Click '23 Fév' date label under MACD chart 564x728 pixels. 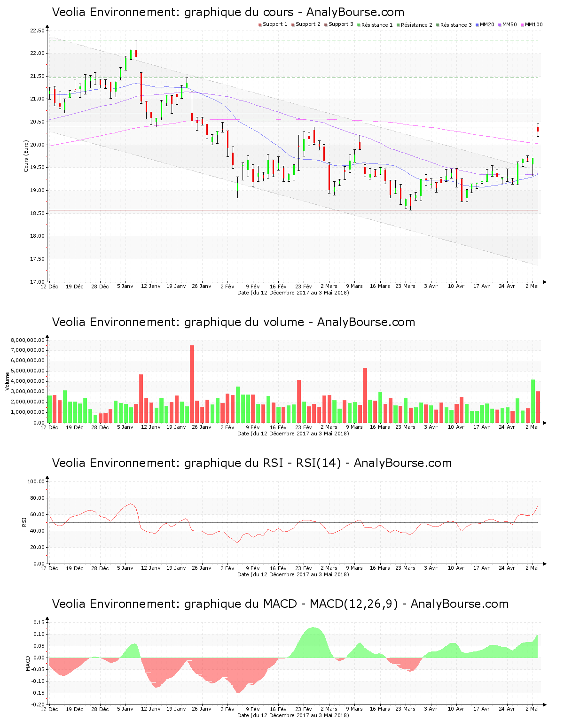click(x=304, y=709)
